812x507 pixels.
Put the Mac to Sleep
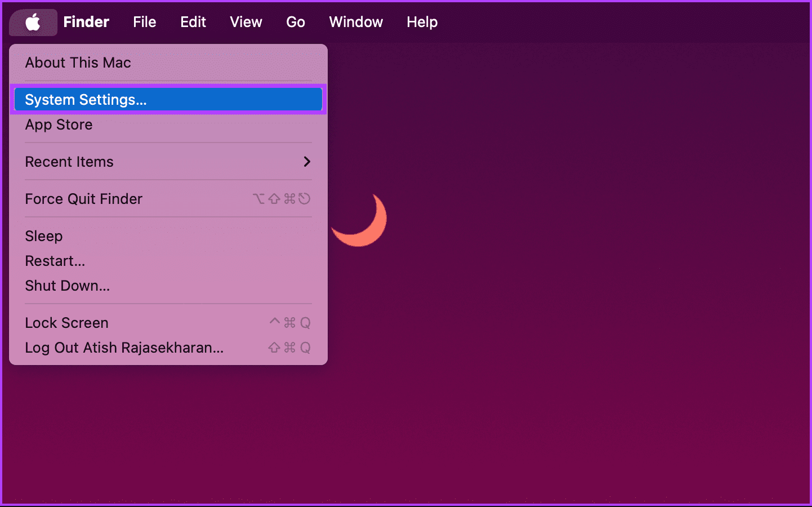(x=43, y=235)
